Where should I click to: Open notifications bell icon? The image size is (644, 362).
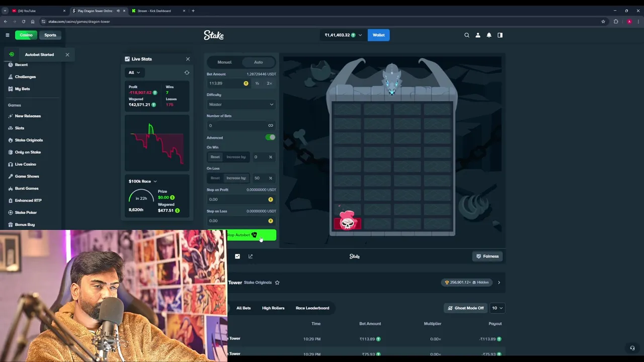[489, 35]
